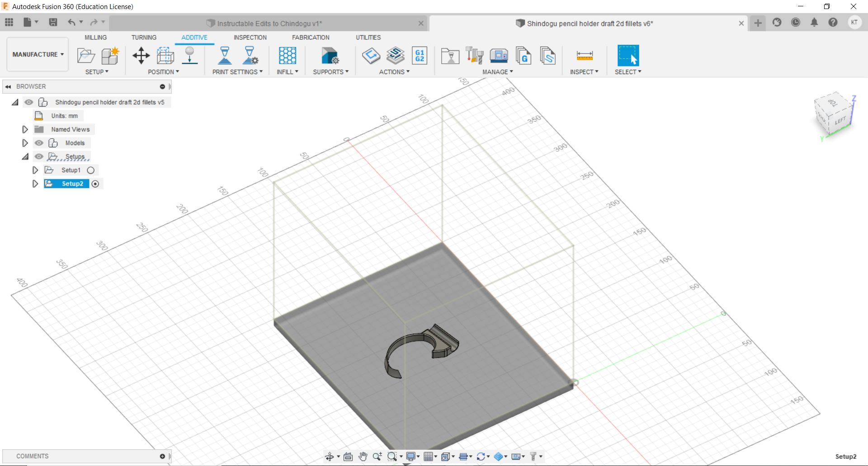
Task: Click the Supports icon
Action: point(330,56)
